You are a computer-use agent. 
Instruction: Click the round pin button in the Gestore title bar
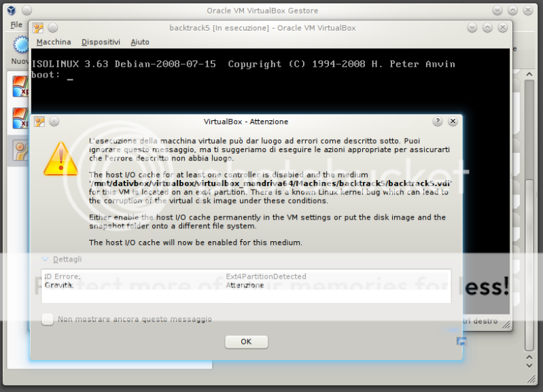pyautogui.click(x=27, y=10)
